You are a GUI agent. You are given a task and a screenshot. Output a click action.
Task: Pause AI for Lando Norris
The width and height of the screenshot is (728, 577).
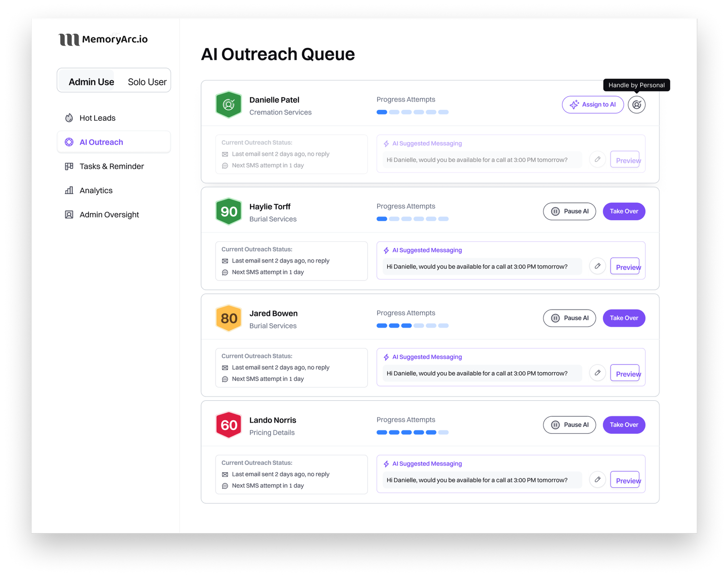click(569, 425)
